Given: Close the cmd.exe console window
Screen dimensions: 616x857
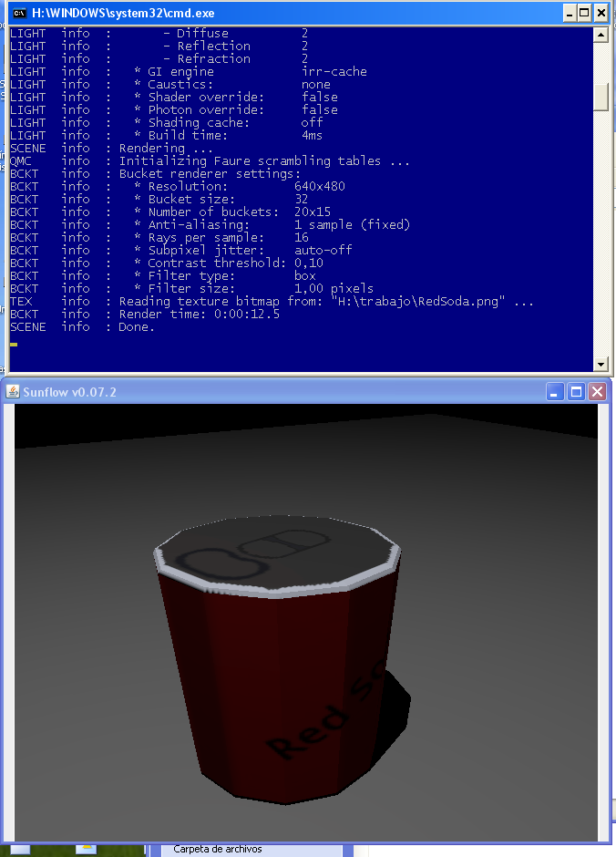Looking at the screenshot, I should pyautogui.click(x=601, y=13).
